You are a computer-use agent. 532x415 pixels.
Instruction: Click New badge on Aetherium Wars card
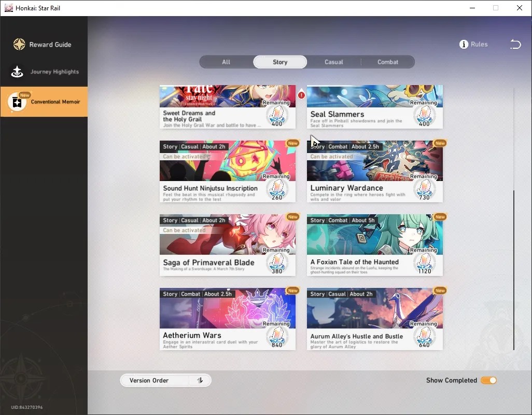pos(292,290)
